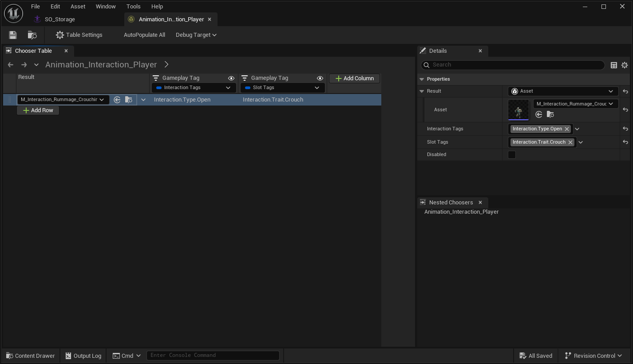Click AutoPopulate All in the toolbar

[144, 35]
